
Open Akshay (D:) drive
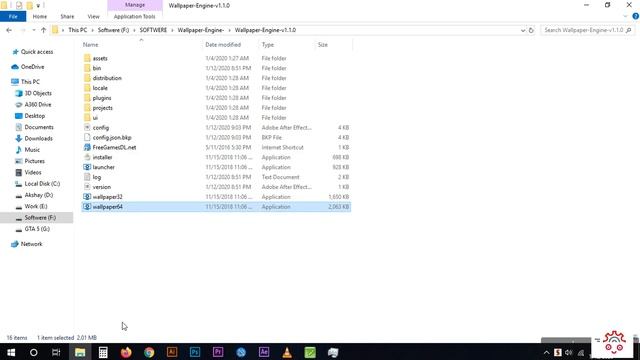pos(39,195)
